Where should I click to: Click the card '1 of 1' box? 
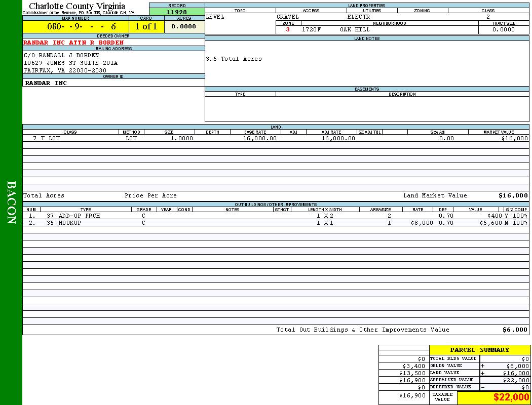(146, 27)
